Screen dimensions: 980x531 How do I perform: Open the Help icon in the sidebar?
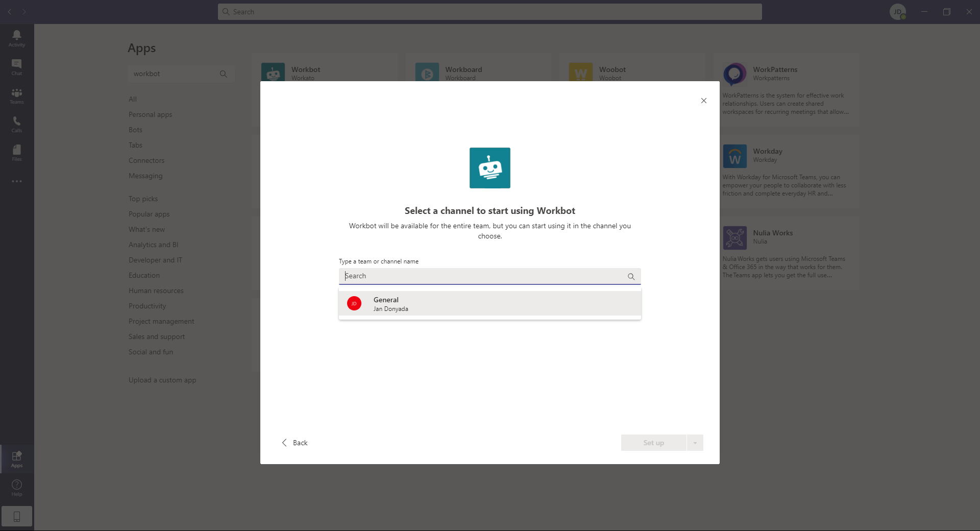click(x=17, y=487)
